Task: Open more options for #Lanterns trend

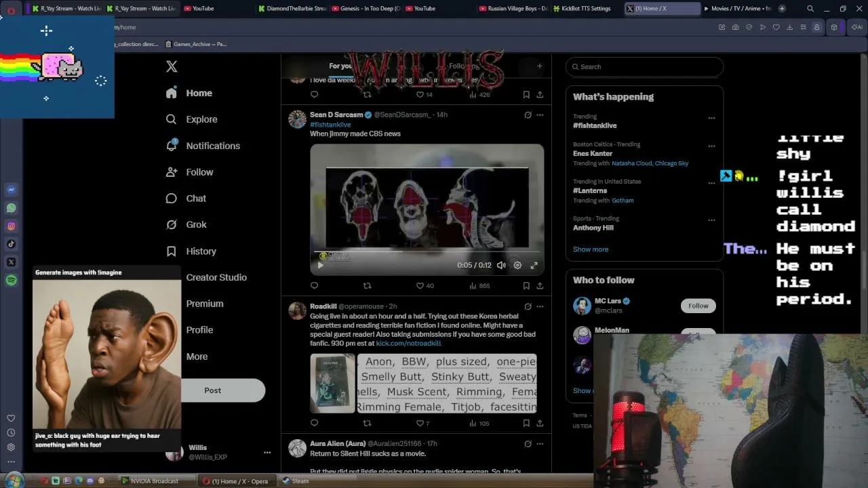Action: pos(711,183)
